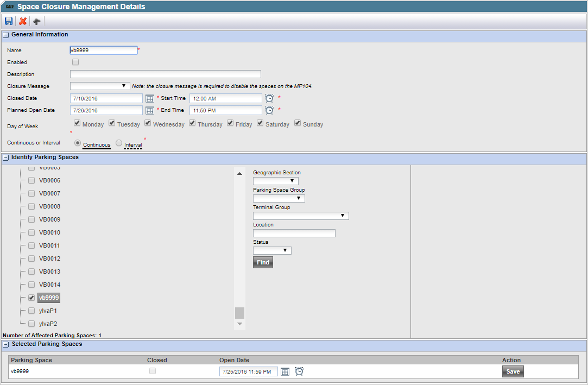Check the VB0008 parking space checkbox
Viewport: 588px width, 385px height.
coord(31,206)
